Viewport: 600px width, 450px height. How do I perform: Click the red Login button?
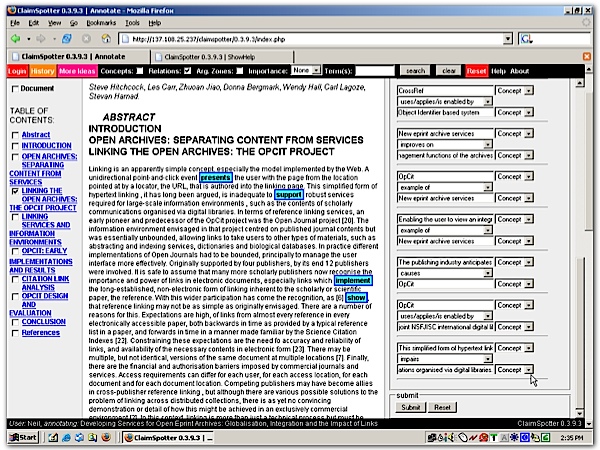pyautogui.click(x=17, y=71)
